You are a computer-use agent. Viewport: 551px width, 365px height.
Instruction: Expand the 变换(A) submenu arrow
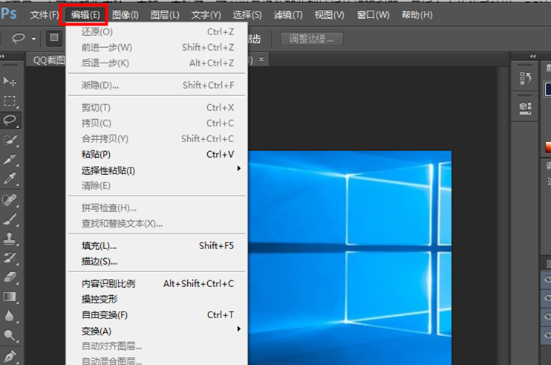[239, 329]
